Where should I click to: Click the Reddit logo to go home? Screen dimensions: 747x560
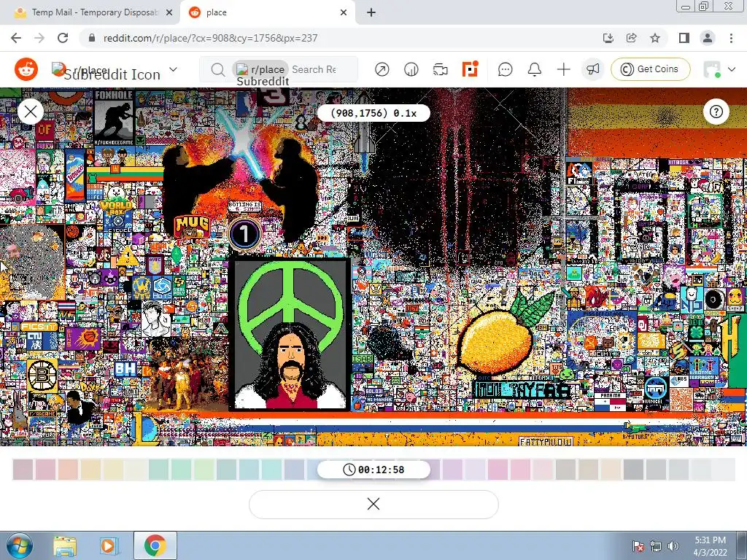tap(26, 69)
